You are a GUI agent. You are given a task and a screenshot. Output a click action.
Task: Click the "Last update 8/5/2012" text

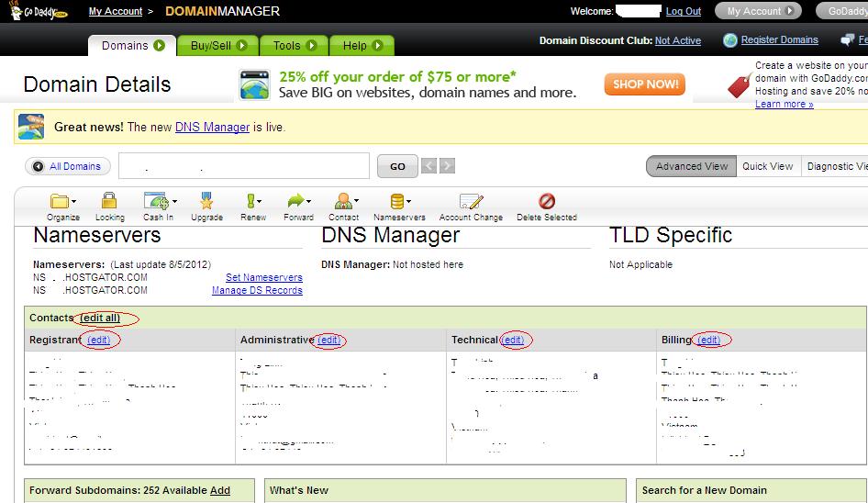pos(161,264)
